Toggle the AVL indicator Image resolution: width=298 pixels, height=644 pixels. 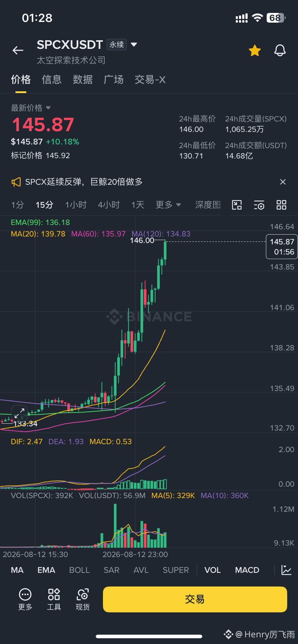point(141,570)
